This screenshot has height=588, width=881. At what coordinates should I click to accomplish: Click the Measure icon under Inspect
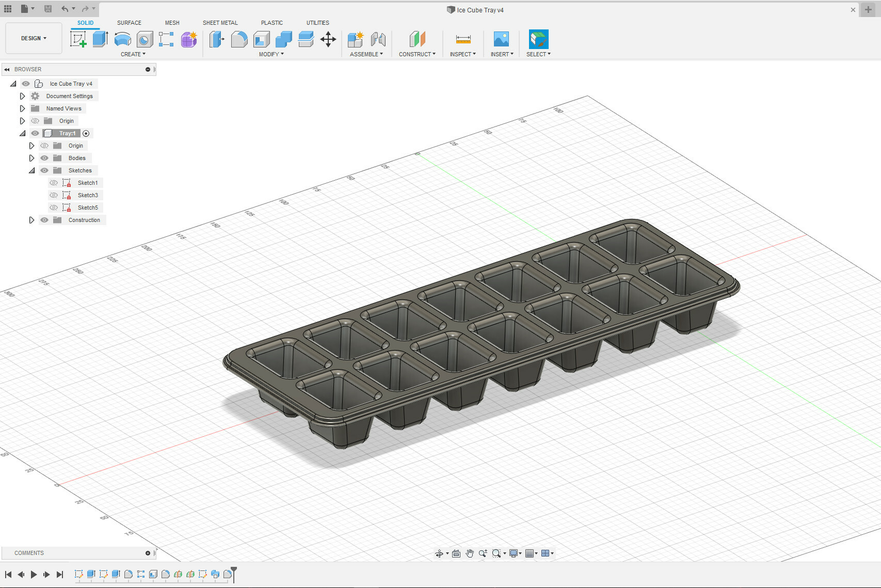click(x=463, y=39)
